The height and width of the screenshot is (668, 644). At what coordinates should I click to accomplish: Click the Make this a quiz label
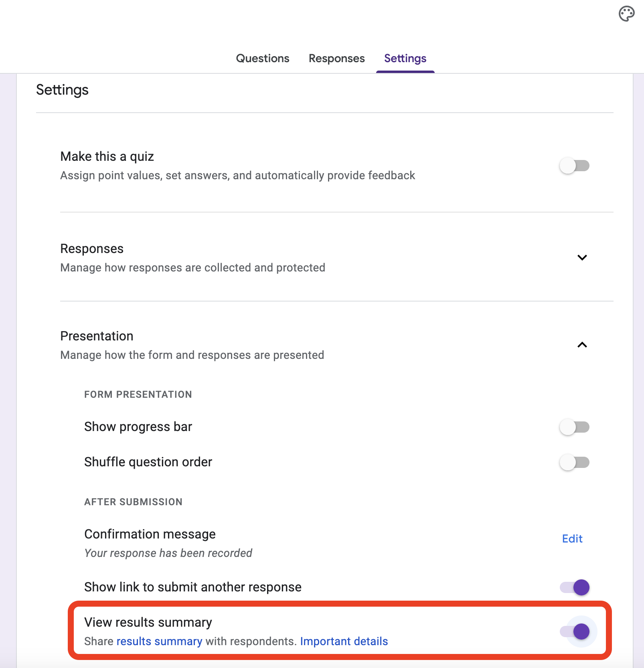point(107,156)
